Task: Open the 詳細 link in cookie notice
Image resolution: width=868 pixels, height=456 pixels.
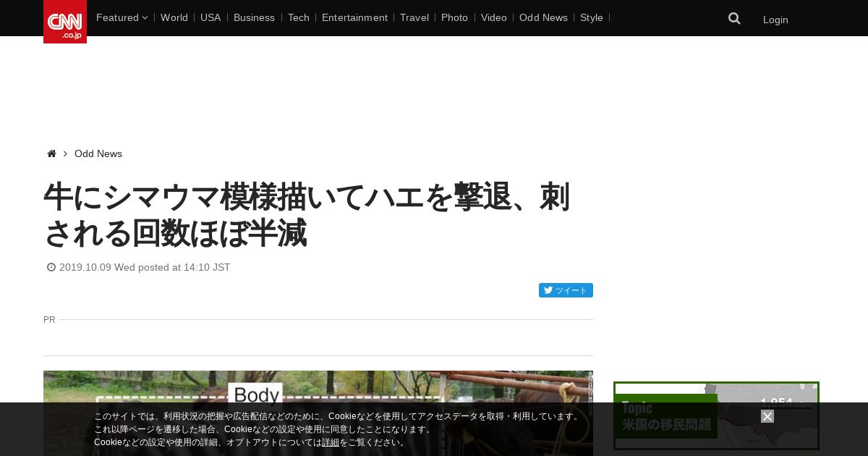Action: point(331,442)
